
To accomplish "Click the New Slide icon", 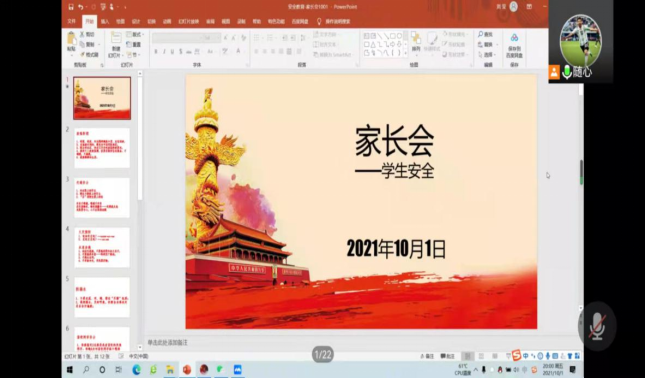I will [x=116, y=44].
